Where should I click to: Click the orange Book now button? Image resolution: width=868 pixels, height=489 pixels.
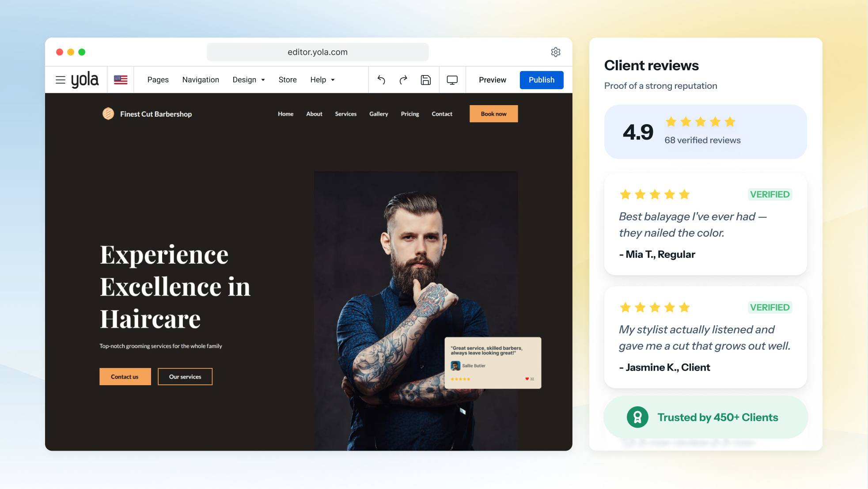(494, 114)
